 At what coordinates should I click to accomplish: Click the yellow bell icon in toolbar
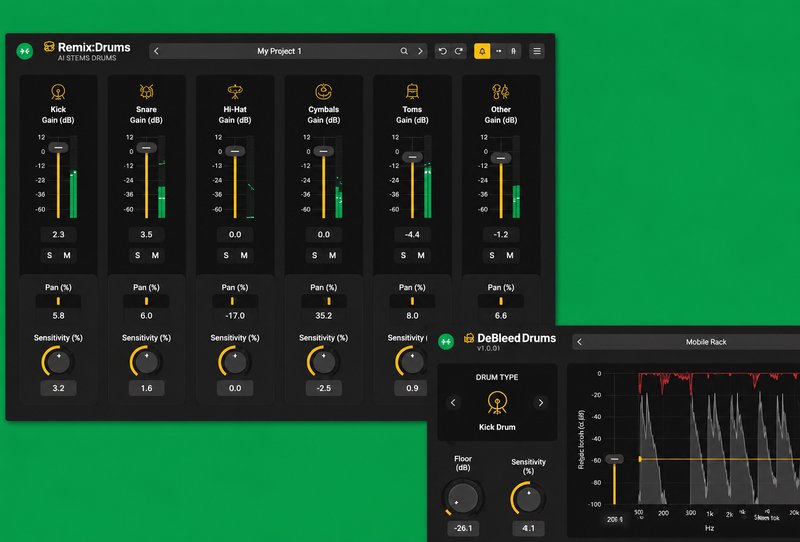(x=482, y=51)
